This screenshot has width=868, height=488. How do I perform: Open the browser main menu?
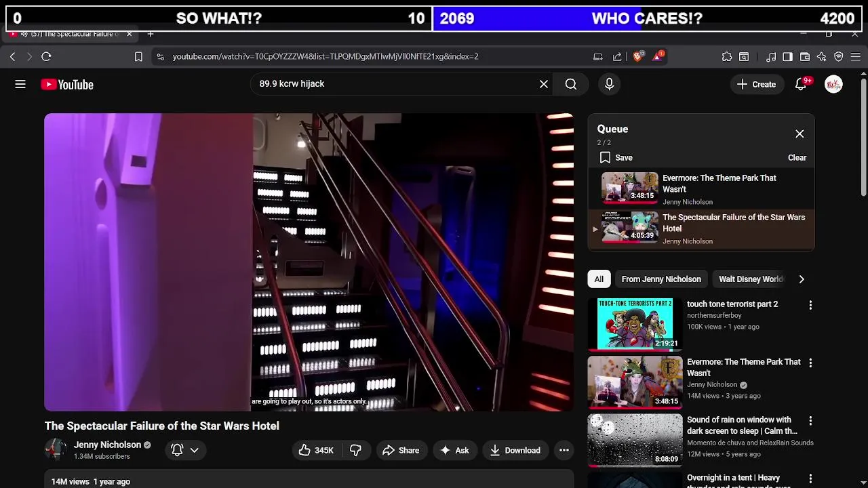(x=856, y=57)
